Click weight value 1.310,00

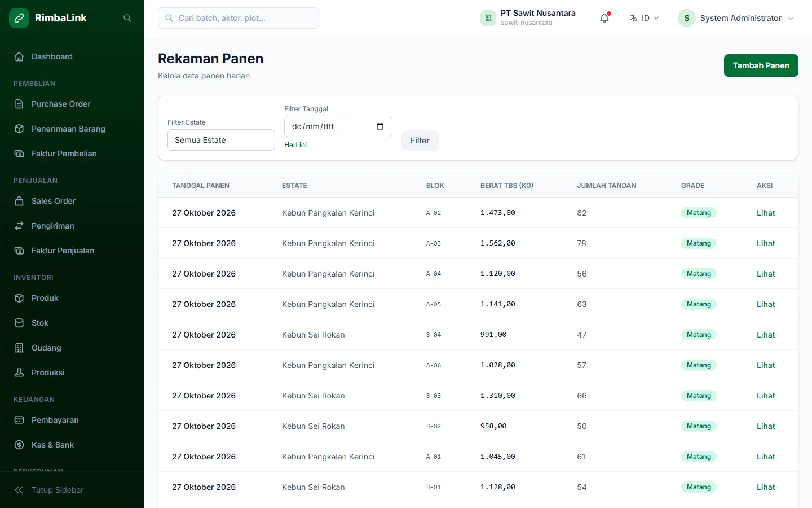[498, 396]
